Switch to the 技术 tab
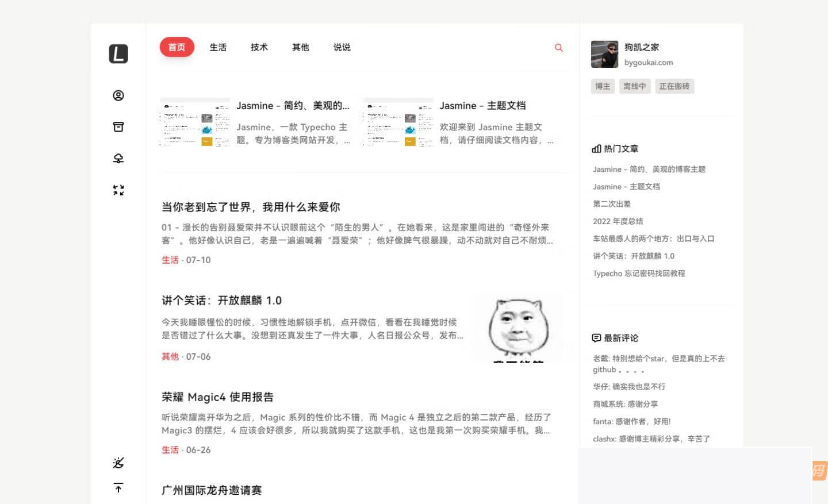This screenshot has width=828, height=504. click(259, 48)
